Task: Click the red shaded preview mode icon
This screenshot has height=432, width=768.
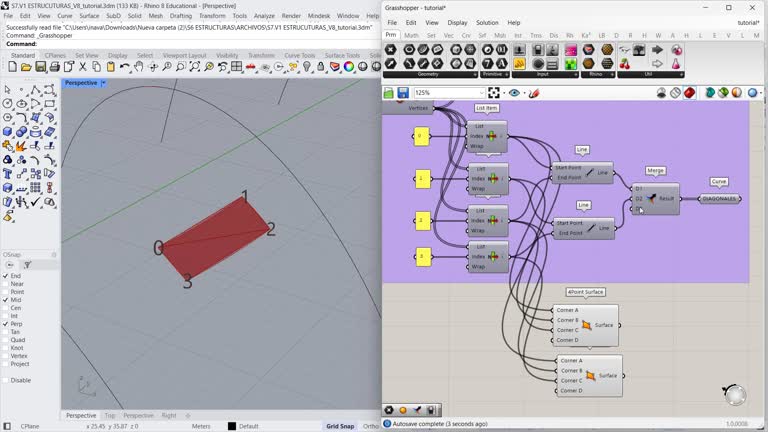Action: [689, 93]
